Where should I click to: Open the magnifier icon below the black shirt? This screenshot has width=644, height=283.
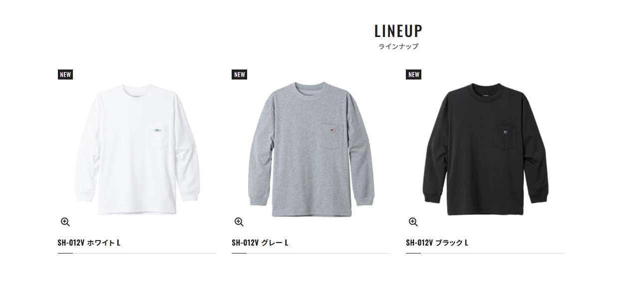413,222
